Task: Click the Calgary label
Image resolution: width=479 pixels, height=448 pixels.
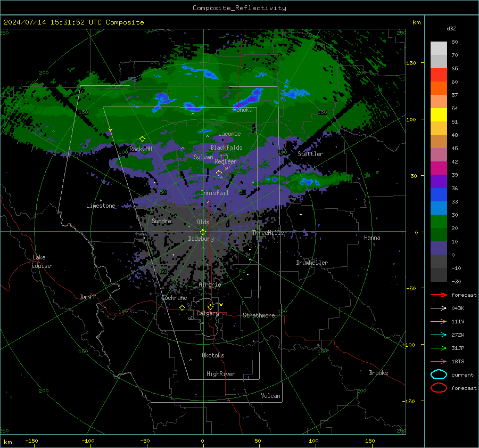Action: 208,313
